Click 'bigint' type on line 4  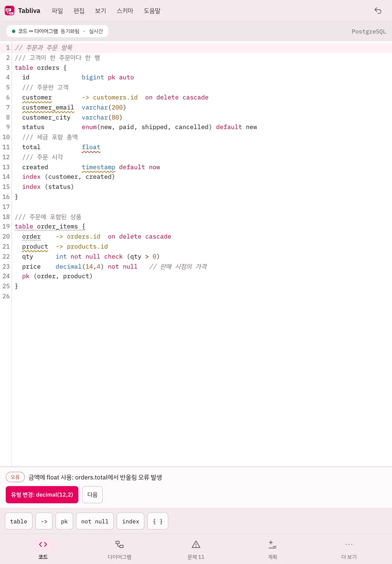pyautogui.click(x=93, y=77)
